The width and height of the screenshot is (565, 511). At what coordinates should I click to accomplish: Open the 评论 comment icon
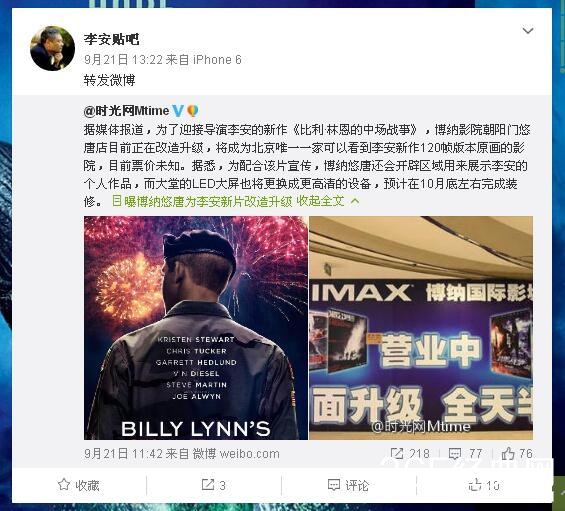tap(334, 485)
